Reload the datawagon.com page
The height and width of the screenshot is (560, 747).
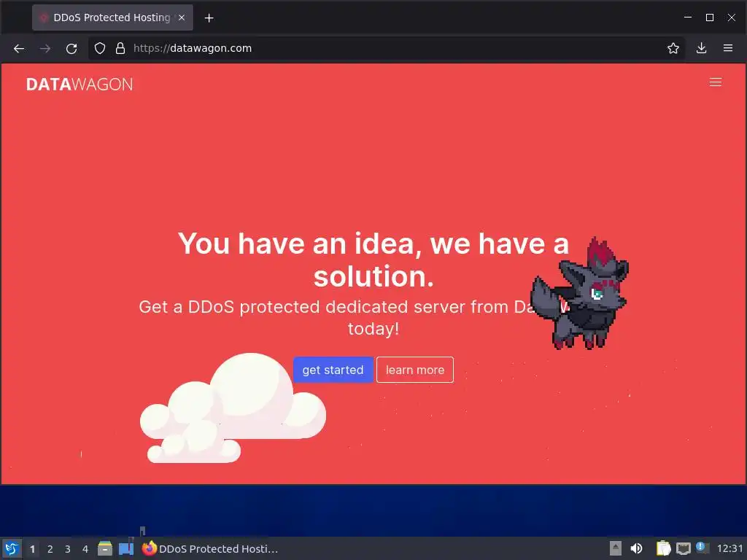click(x=71, y=48)
